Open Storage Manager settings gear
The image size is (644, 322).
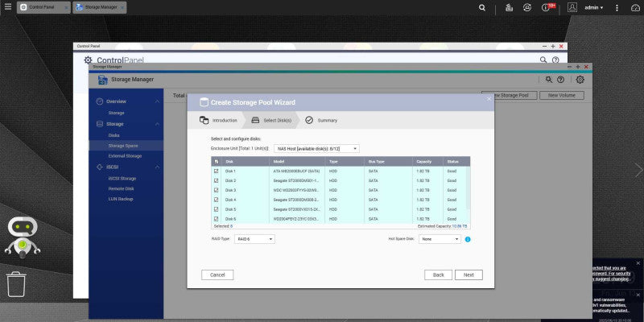tap(580, 80)
